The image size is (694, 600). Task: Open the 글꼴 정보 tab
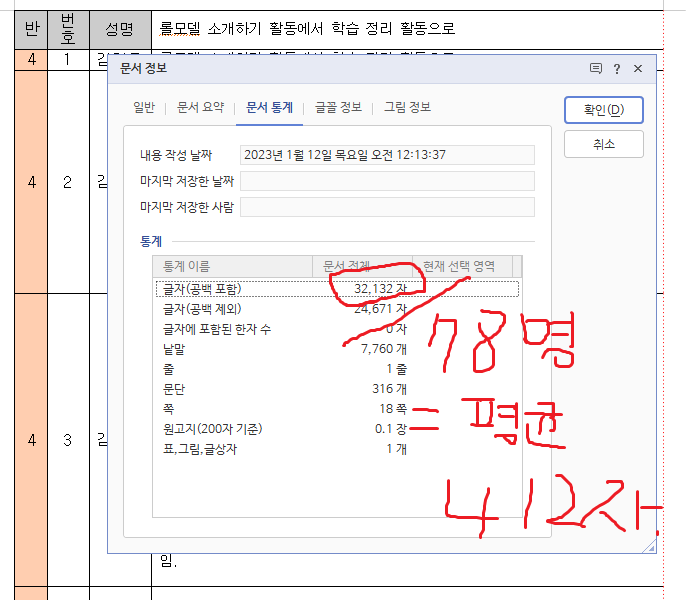coord(338,108)
